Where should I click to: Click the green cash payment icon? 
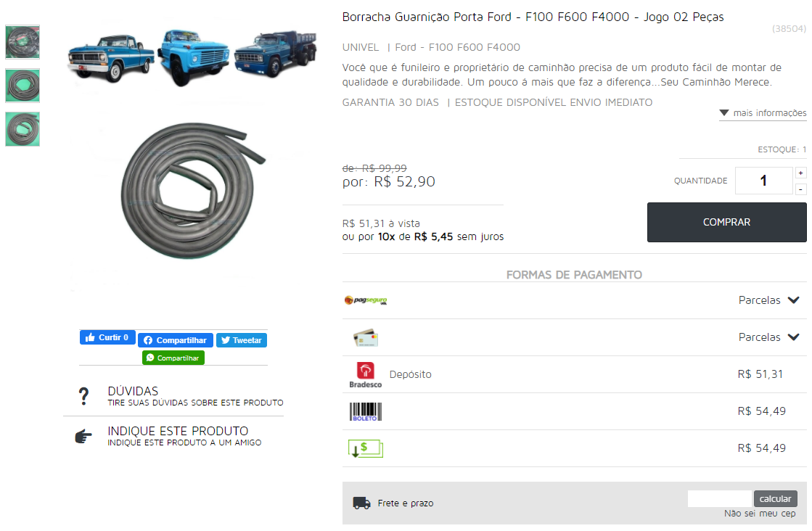point(366,449)
